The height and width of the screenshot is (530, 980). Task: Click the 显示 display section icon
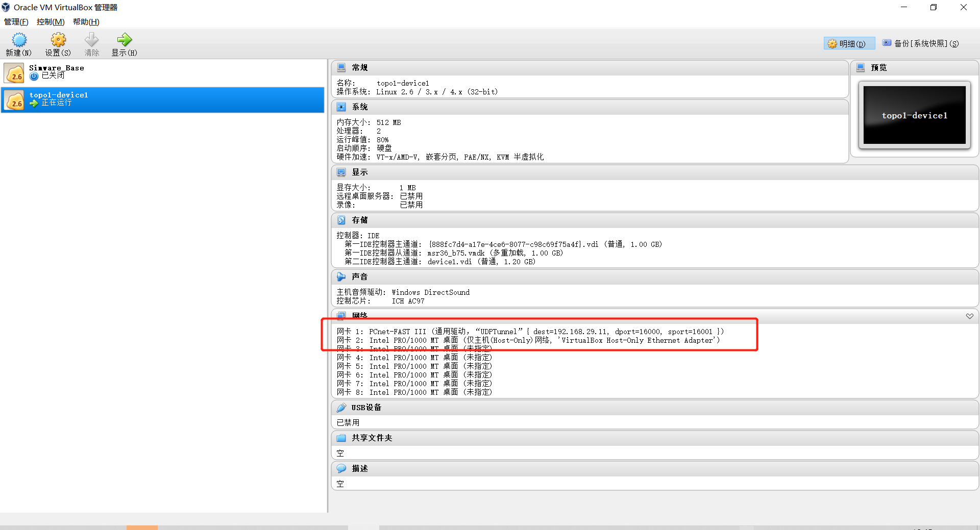pos(341,172)
